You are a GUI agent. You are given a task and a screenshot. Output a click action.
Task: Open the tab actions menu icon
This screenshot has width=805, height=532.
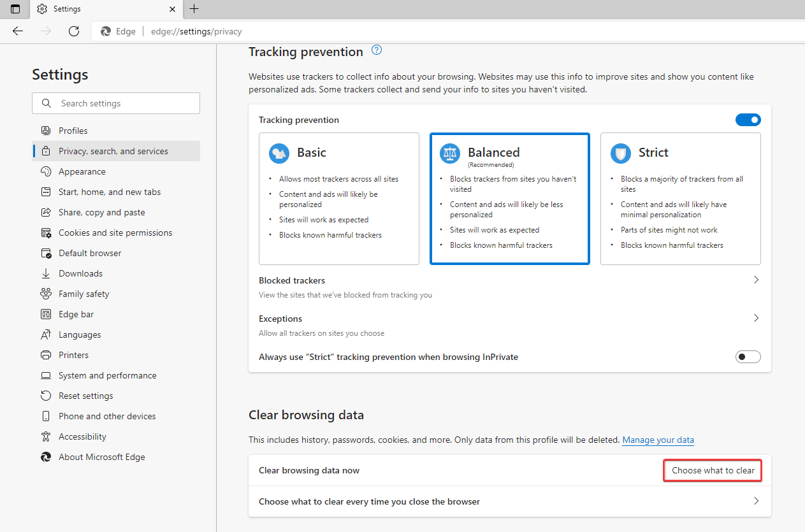(x=15, y=9)
